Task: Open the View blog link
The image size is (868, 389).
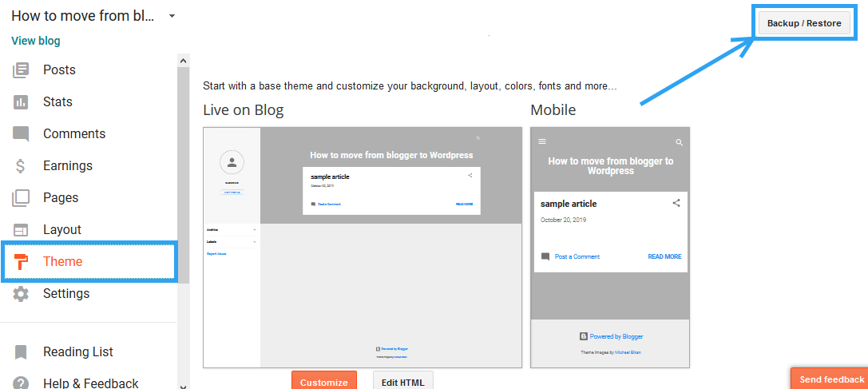Action: click(35, 41)
